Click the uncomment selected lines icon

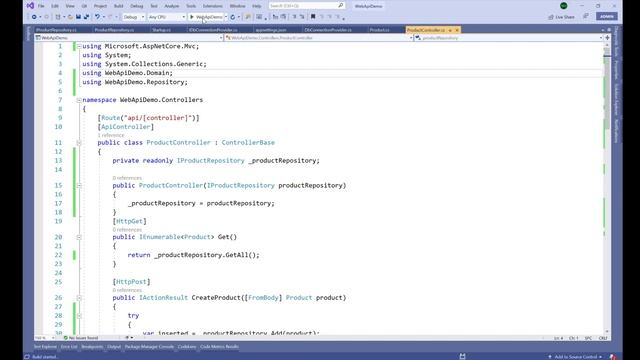(302, 17)
